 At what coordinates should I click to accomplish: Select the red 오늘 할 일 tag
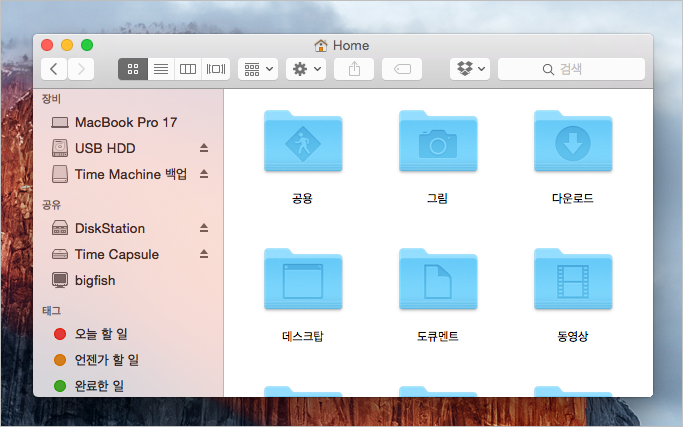pos(128,334)
